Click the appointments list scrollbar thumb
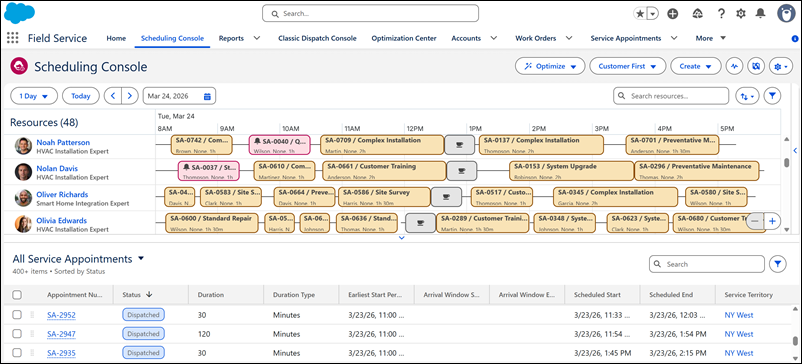The width and height of the screenshot is (802, 364). (795, 342)
